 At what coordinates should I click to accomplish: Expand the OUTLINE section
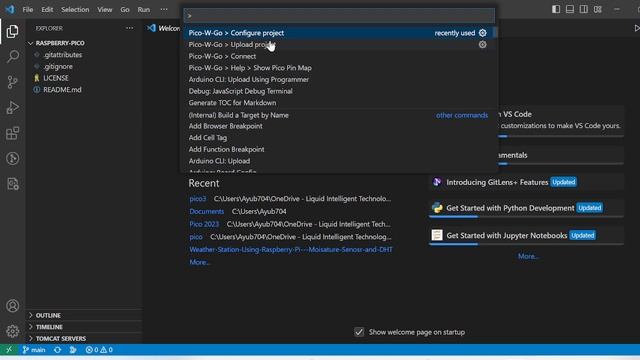pyautogui.click(x=48, y=315)
